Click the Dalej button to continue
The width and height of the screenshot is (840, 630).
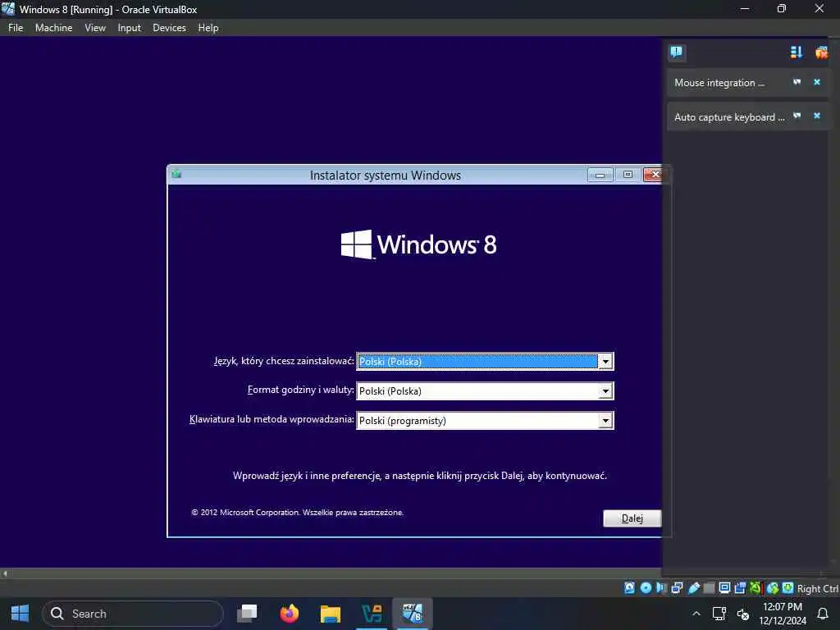[x=632, y=518]
